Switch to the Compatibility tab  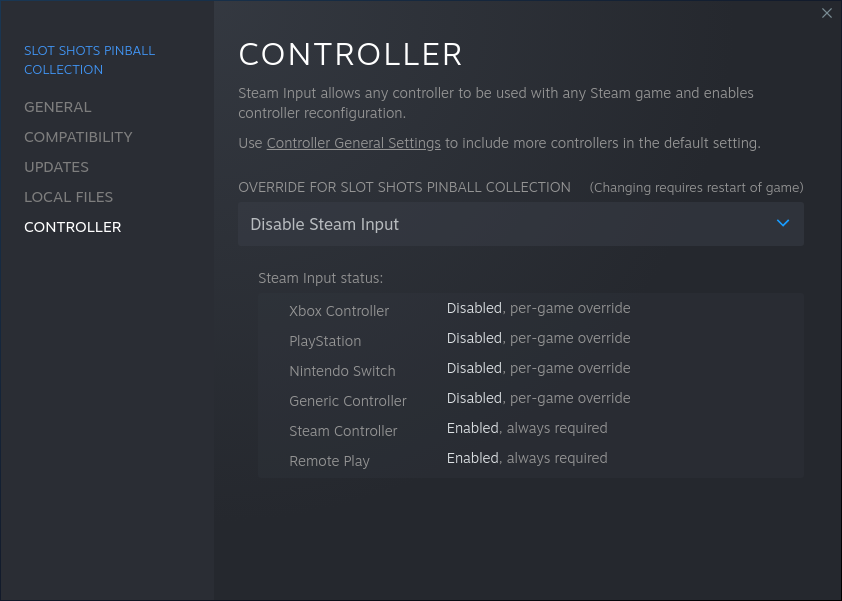click(x=78, y=137)
